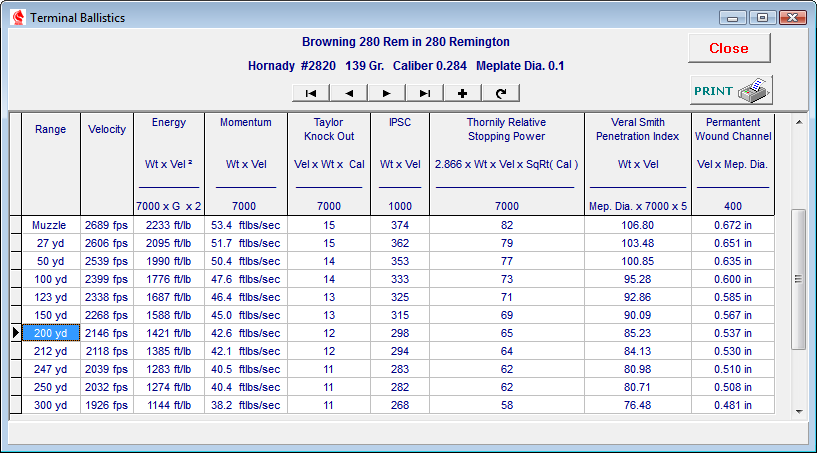Screen dimensions: 817x453
Task: Click the Energy column header
Action: pyautogui.click(x=169, y=123)
